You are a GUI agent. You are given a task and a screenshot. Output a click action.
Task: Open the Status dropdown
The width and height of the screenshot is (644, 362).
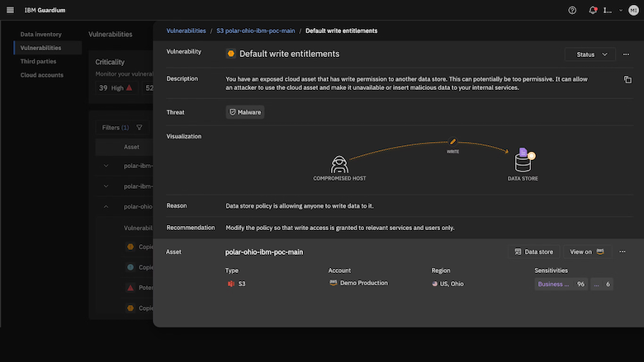coord(590,54)
